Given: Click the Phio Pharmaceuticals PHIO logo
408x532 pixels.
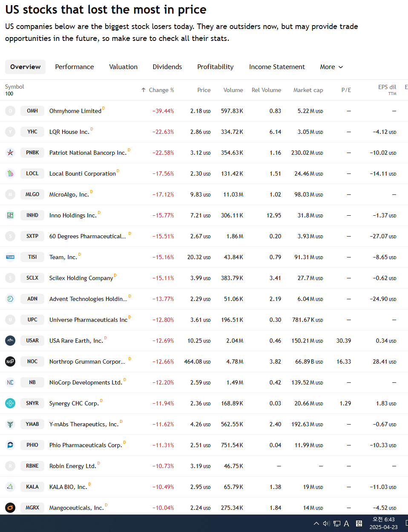Looking at the screenshot, I should pos(10,445).
